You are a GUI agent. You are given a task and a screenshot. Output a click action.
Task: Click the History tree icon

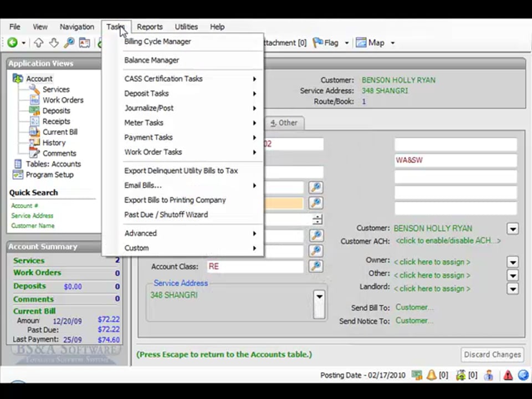34,142
